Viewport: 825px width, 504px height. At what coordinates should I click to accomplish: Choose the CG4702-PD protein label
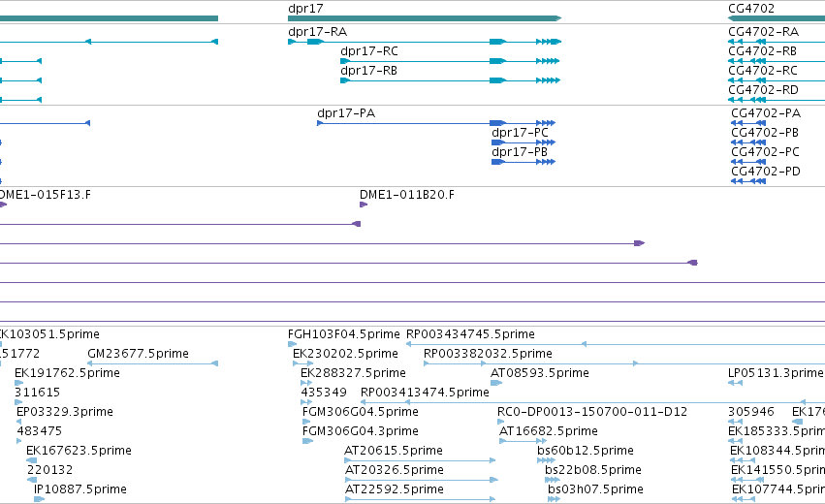coord(766,172)
